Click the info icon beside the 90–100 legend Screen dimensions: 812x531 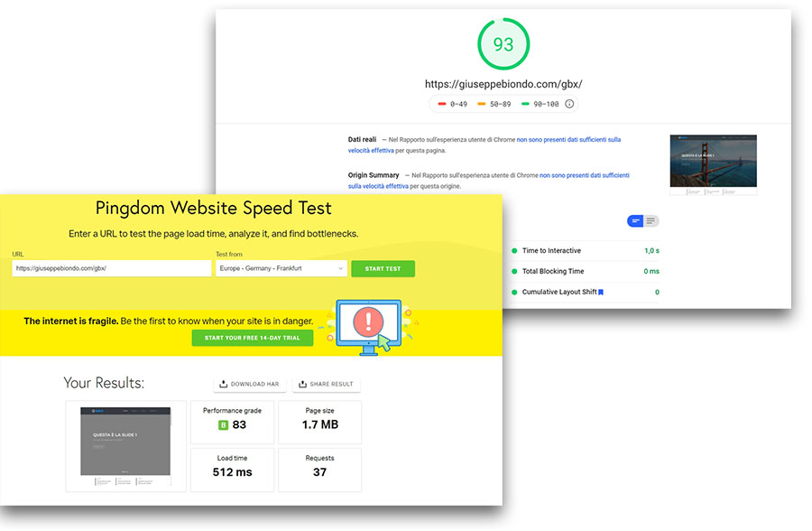[x=569, y=104]
